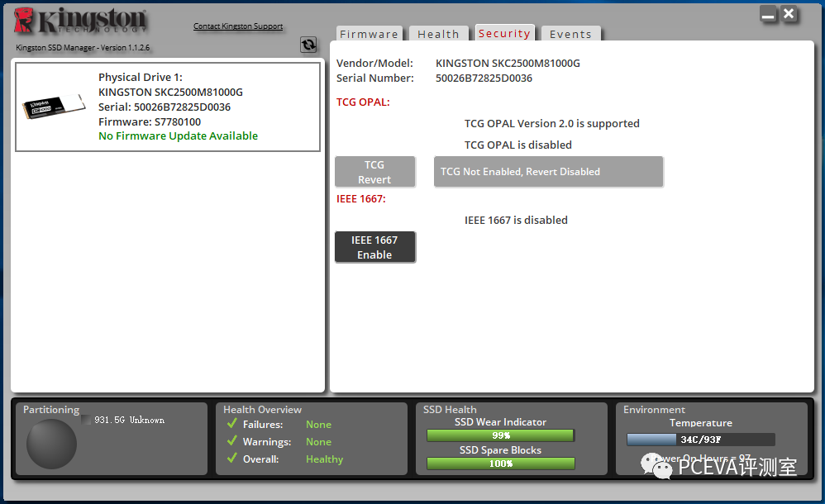Image resolution: width=825 pixels, height=504 pixels.
Task: Click KINGSTON SKC2500M81000G vendor/model value
Action: 508,63
